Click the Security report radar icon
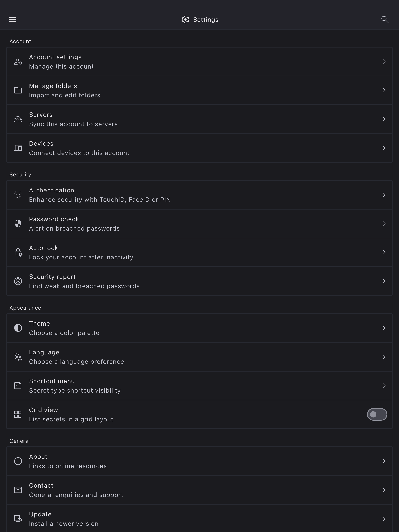This screenshot has width=399, height=532. pyautogui.click(x=18, y=281)
